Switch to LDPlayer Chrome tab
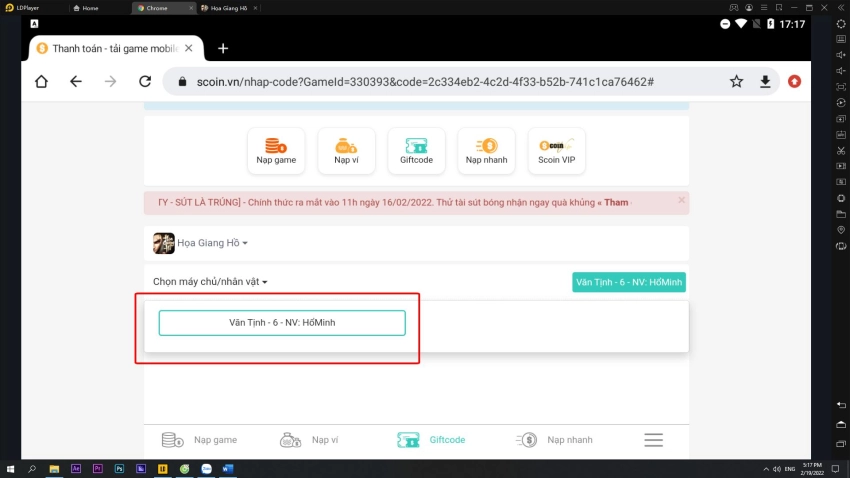850x478 pixels. 162,8
